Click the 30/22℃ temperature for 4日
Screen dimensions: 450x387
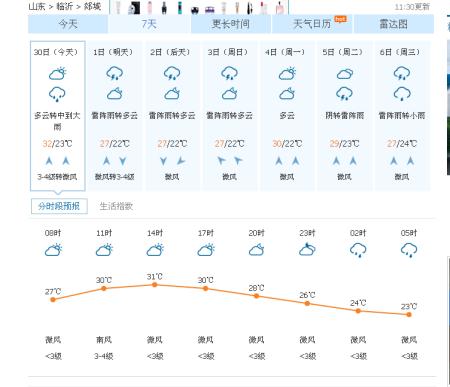click(x=287, y=144)
